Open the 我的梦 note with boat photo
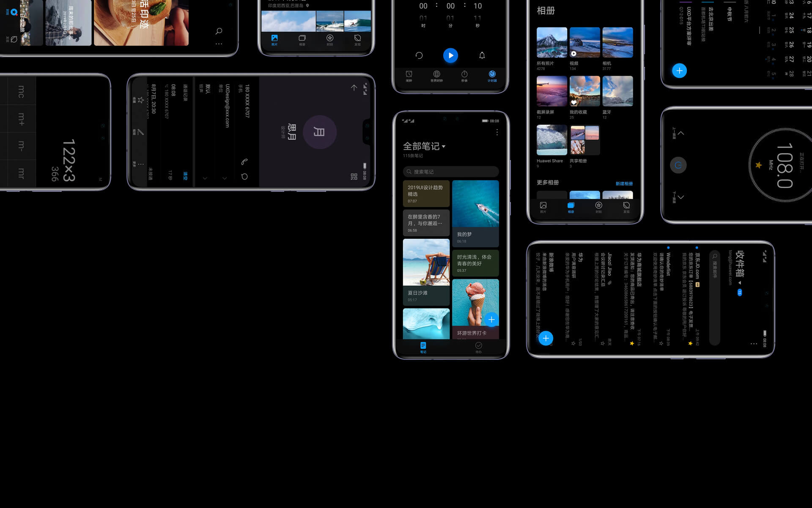The height and width of the screenshot is (508, 812). pyautogui.click(x=475, y=214)
